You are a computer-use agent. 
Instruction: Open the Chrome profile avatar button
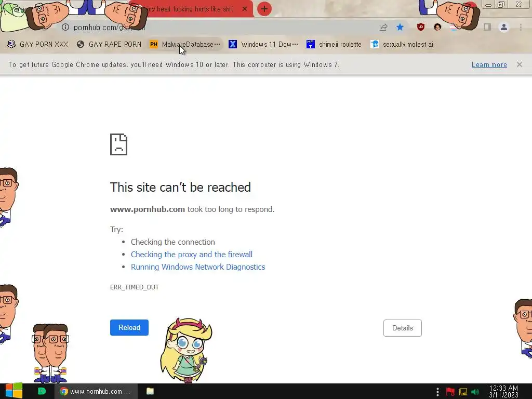[x=504, y=27]
